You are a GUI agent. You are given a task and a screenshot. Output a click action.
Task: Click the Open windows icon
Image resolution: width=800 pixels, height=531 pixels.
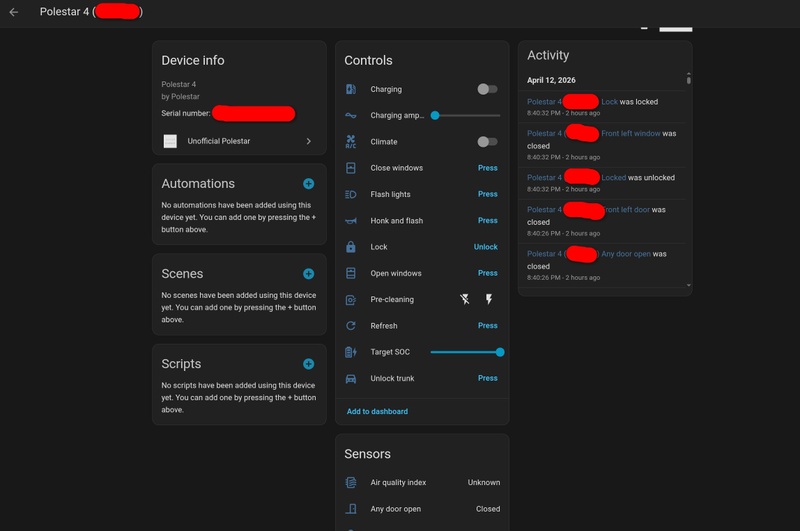pyautogui.click(x=351, y=273)
